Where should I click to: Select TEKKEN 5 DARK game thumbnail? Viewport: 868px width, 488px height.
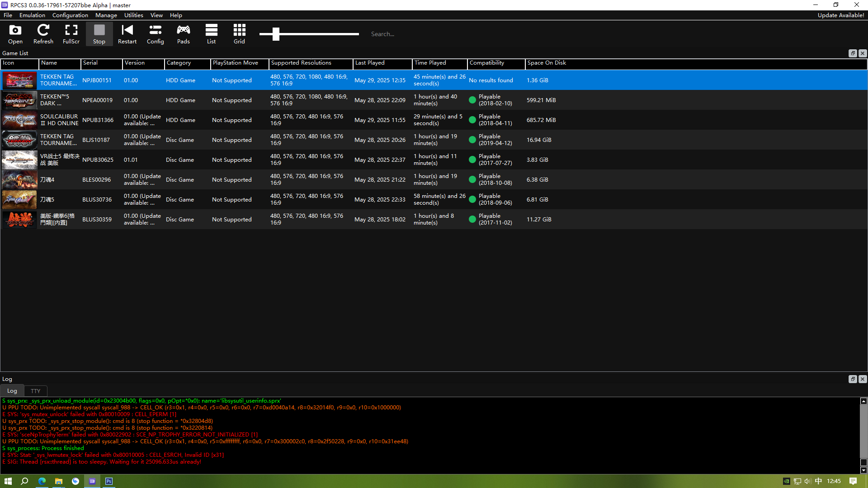pyautogui.click(x=19, y=100)
